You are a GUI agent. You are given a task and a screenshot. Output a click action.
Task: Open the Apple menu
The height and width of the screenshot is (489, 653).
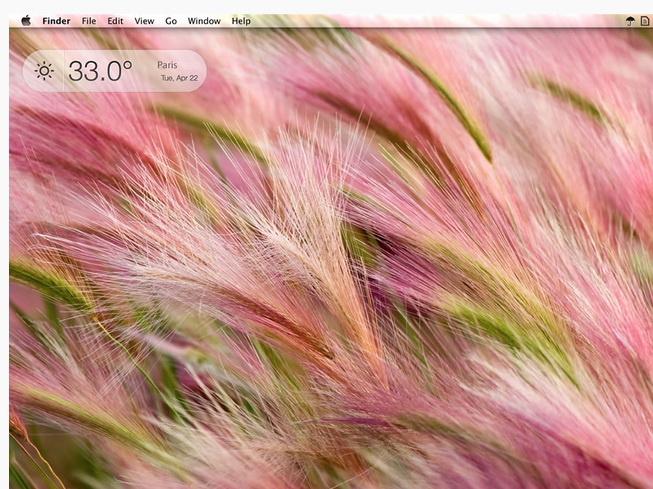[26, 21]
